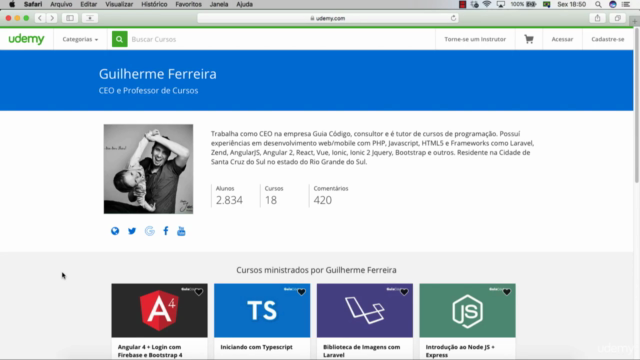Open the Histórico menu
The height and width of the screenshot is (360, 640).
point(154,4)
